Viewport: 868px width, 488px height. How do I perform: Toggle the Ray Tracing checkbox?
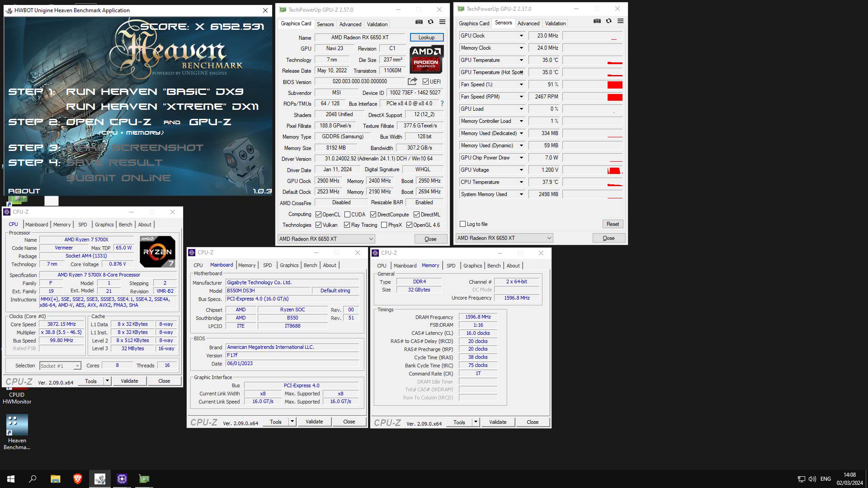tap(347, 225)
